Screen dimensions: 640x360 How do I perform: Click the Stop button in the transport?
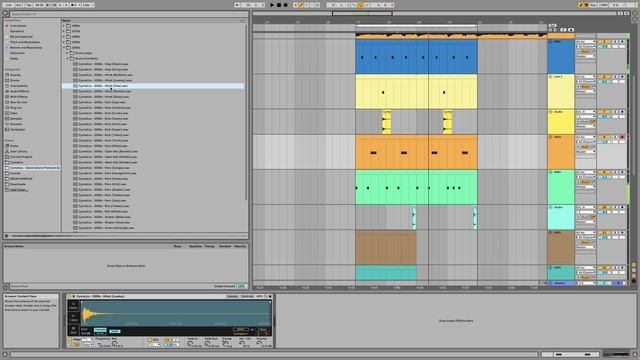pos(279,5)
